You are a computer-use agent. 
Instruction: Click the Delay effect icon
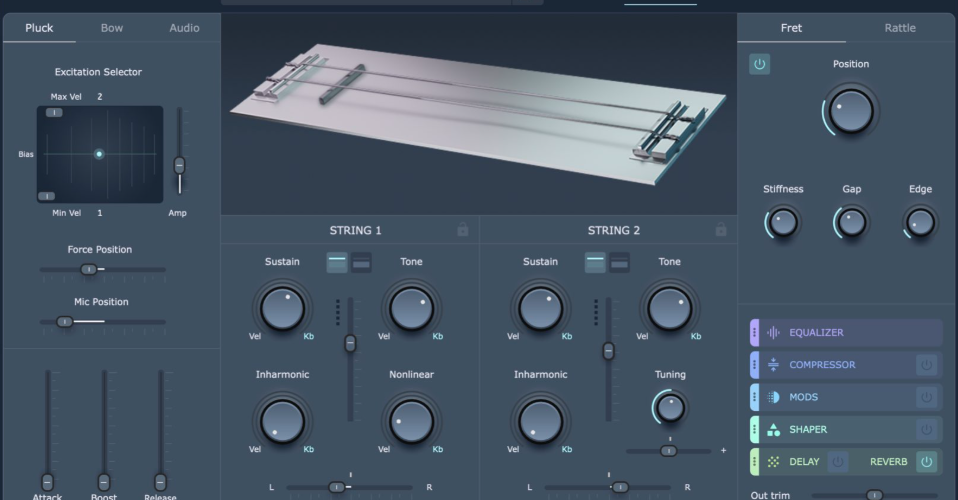[773, 462]
